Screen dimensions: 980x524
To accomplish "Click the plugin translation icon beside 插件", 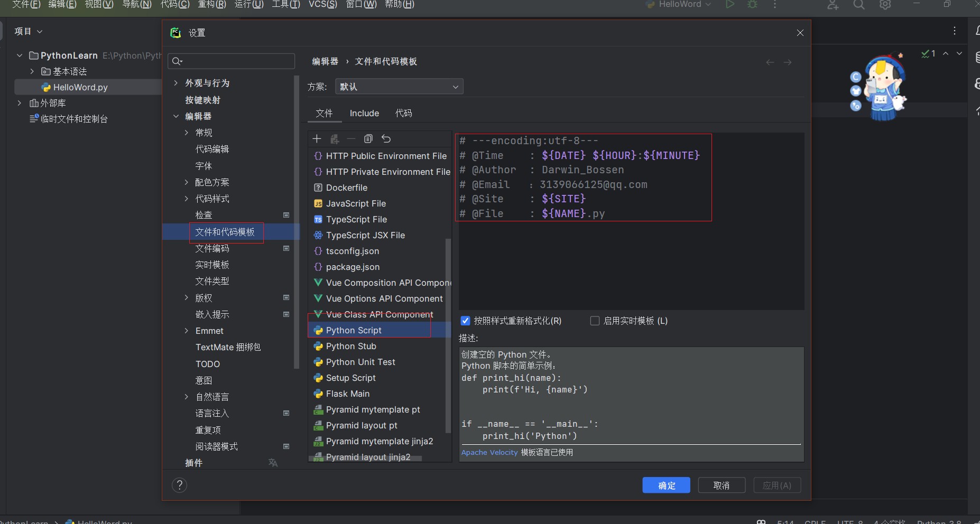I will click(273, 463).
